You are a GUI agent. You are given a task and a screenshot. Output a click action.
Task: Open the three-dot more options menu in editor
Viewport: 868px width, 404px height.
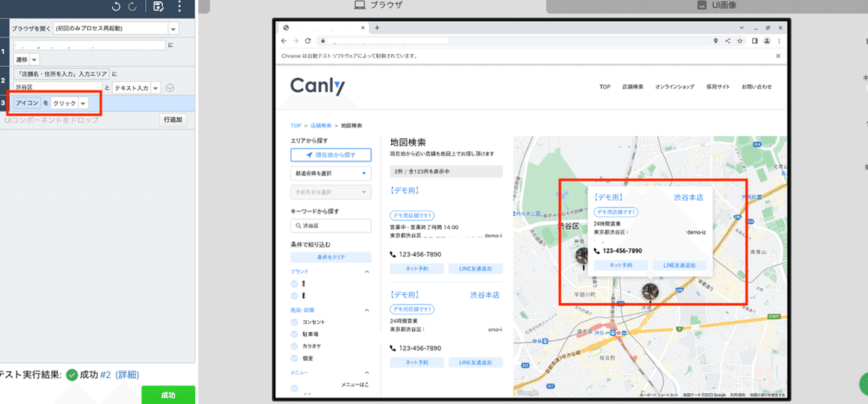click(x=180, y=7)
